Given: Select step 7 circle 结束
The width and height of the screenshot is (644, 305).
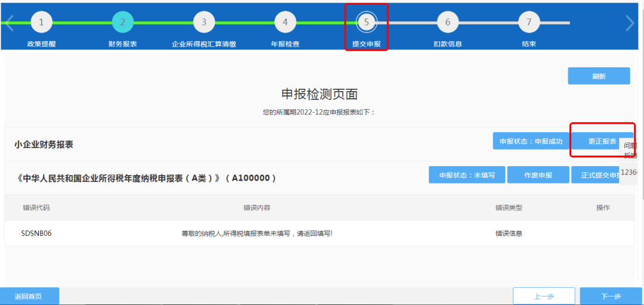Looking at the screenshot, I should click(x=529, y=23).
